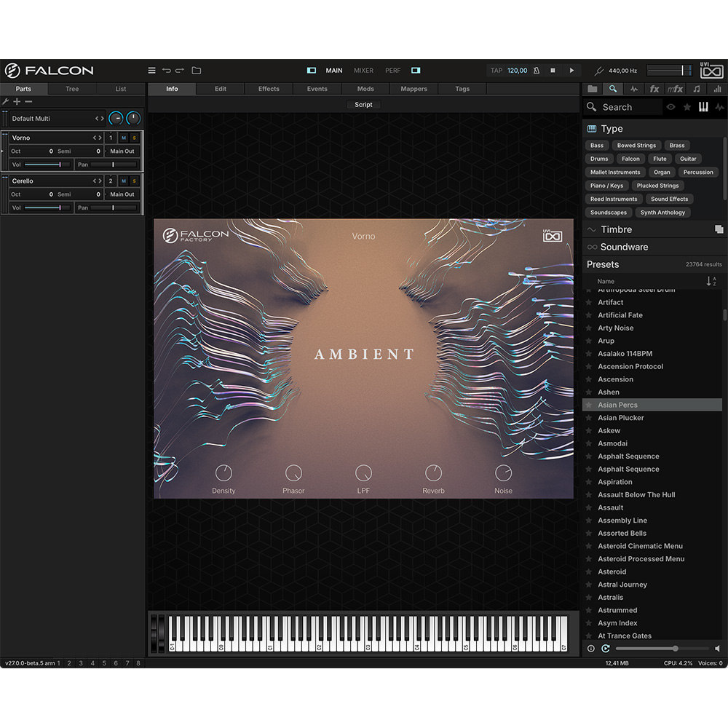
Task: Toggle the left sidebar panel visibility
Action: pyautogui.click(x=311, y=71)
